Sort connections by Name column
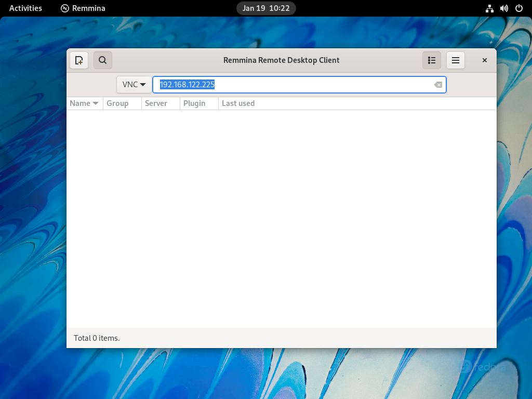 [84, 103]
